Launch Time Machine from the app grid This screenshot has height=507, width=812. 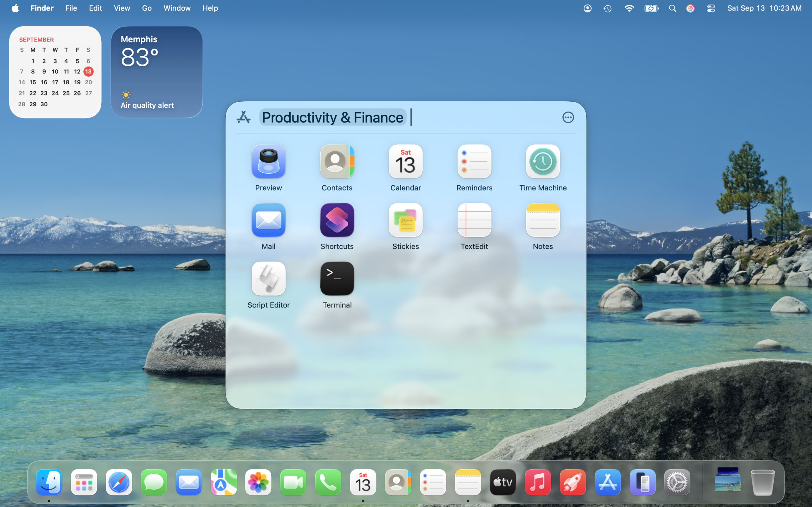pos(543,162)
